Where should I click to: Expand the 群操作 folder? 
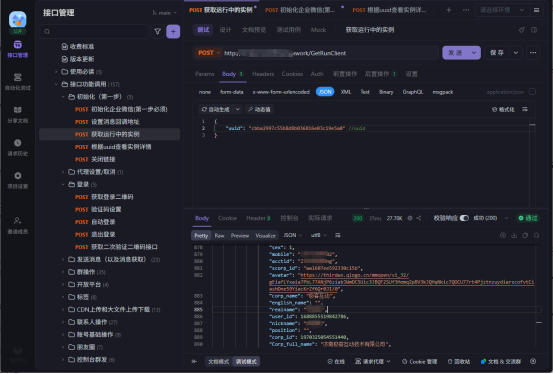point(63,272)
